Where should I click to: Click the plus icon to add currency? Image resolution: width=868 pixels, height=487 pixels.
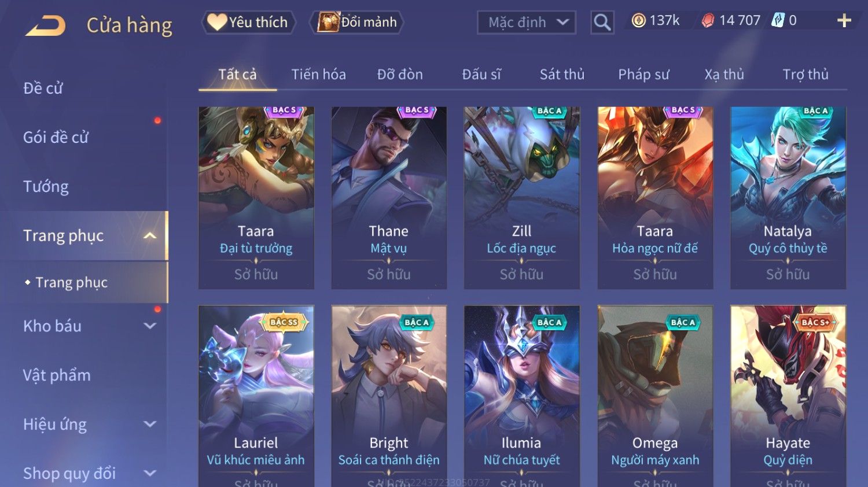point(844,21)
